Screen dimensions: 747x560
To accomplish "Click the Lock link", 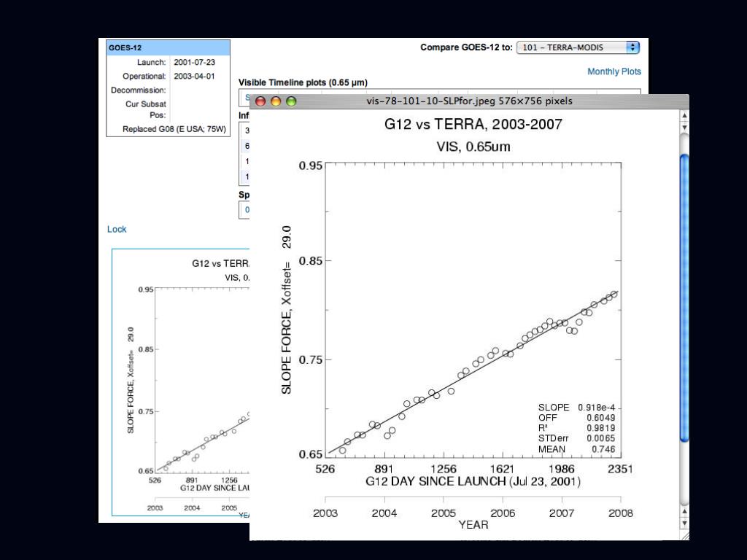I will [x=117, y=229].
